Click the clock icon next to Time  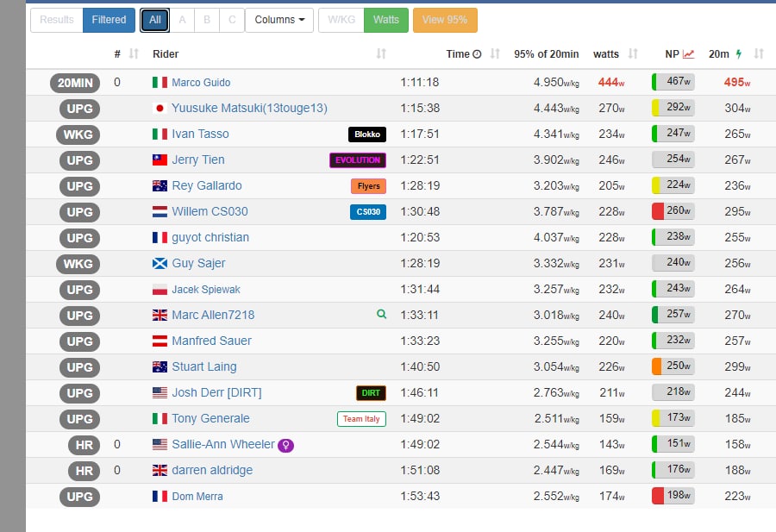click(x=477, y=54)
